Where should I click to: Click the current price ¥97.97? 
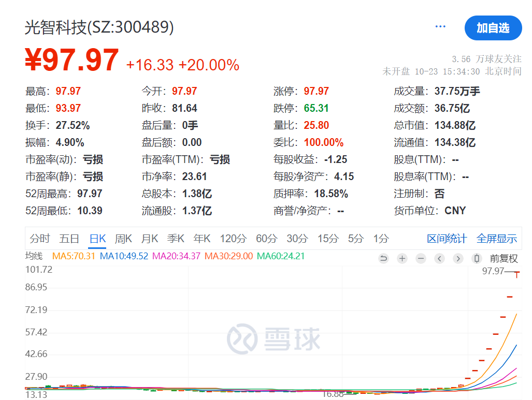[72, 60]
